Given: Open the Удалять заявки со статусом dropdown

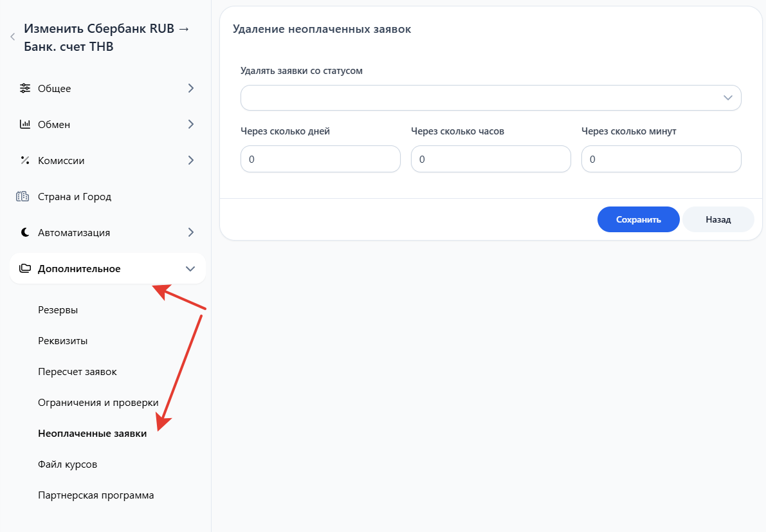Looking at the screenshot, I should click(x=491, y=98).
